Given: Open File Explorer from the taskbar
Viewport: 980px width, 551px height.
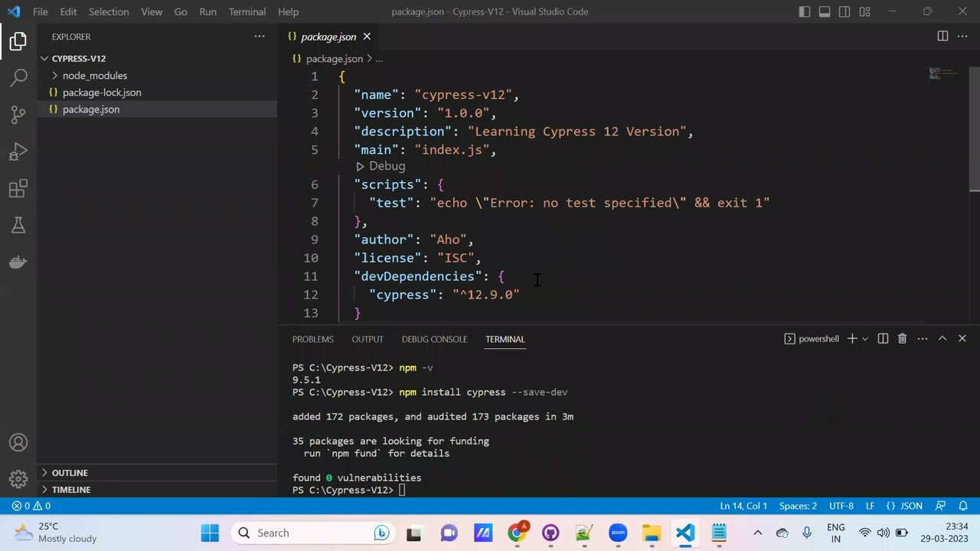Looking at the screenshot, I should [x=652, y=533].
